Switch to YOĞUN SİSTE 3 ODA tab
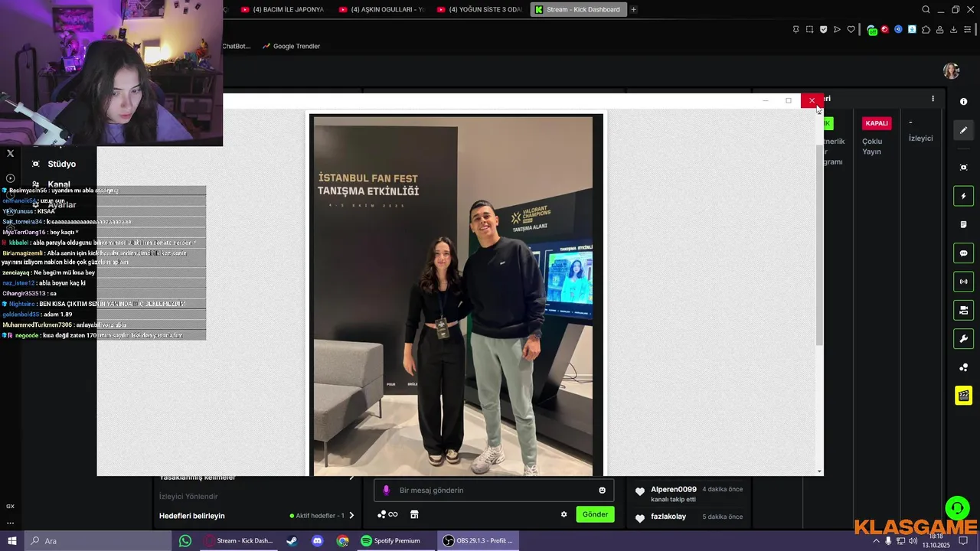The height and width of the screenshot is (551, 980). 479,9
